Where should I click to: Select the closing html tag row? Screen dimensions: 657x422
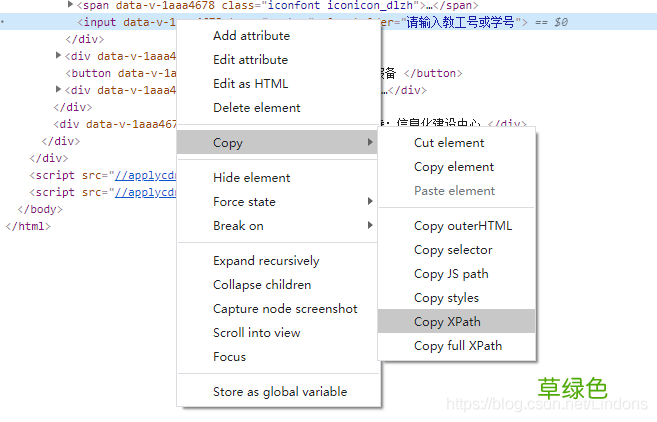pyautogui.click(x=28, y=226)
